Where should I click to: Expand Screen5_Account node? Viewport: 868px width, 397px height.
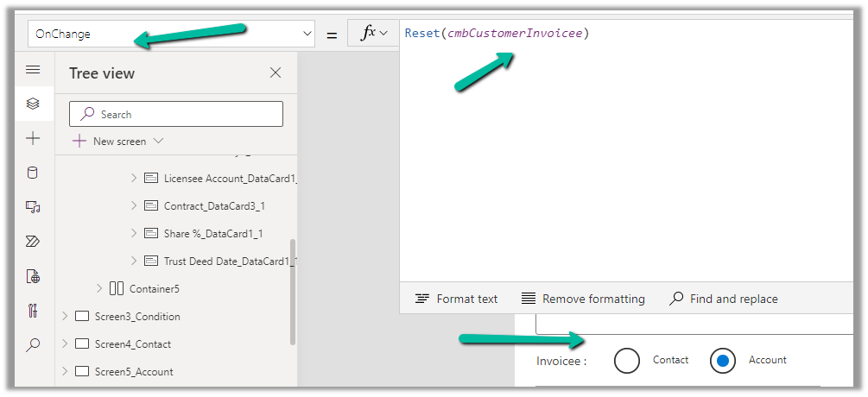(65, 372)
